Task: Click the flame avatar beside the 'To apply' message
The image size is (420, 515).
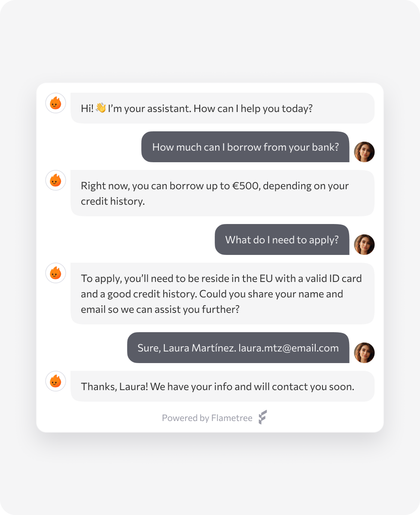Action: click(56, 273)
